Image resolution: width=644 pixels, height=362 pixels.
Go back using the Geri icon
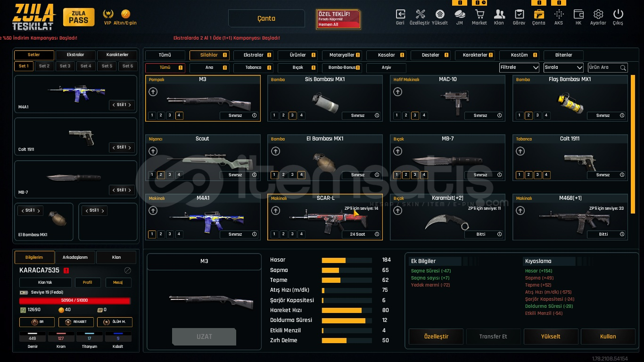click(x=400, y=14)
